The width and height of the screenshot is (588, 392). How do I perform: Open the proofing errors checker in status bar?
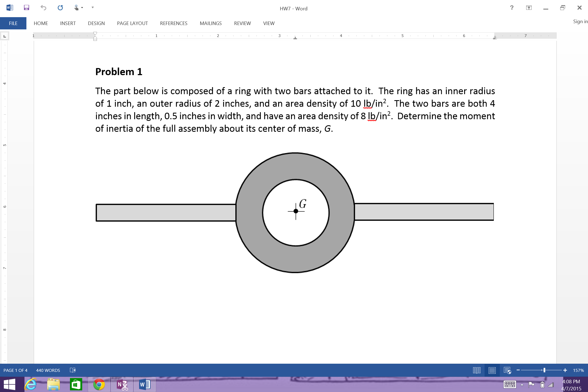click(x=73, y=370)
